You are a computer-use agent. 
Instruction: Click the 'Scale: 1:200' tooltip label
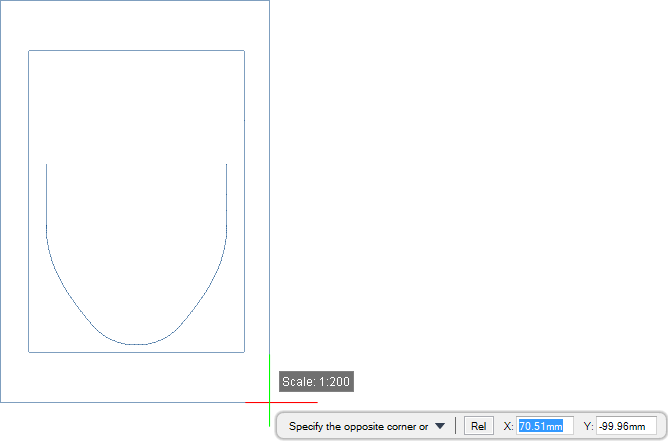(x=316, y=382)
